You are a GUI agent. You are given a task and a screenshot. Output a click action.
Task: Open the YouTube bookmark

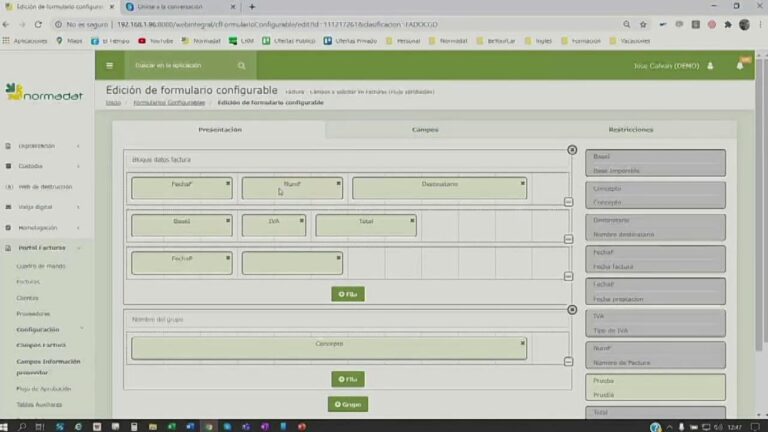pos(156,41)
